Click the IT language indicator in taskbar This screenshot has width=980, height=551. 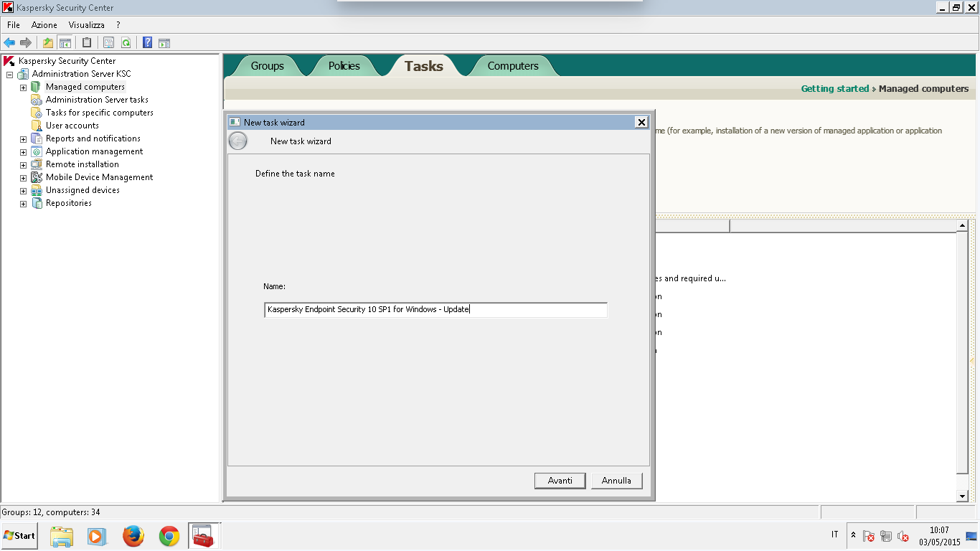835,534
